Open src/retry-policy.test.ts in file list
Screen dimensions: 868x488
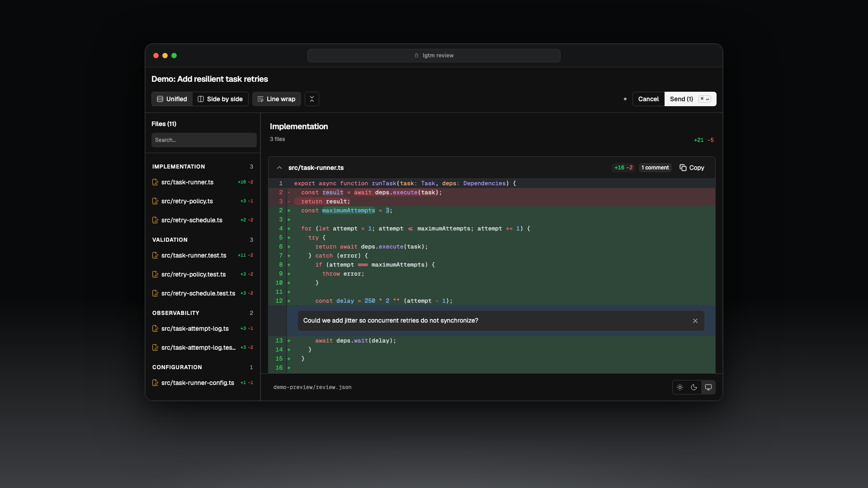coord(203,274)
